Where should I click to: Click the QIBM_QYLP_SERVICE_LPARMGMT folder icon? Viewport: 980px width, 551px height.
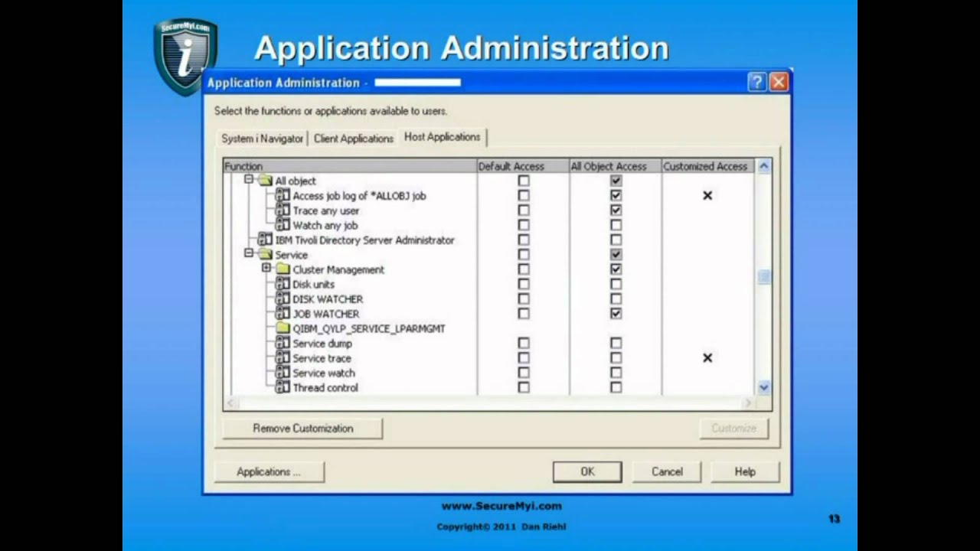283,328
